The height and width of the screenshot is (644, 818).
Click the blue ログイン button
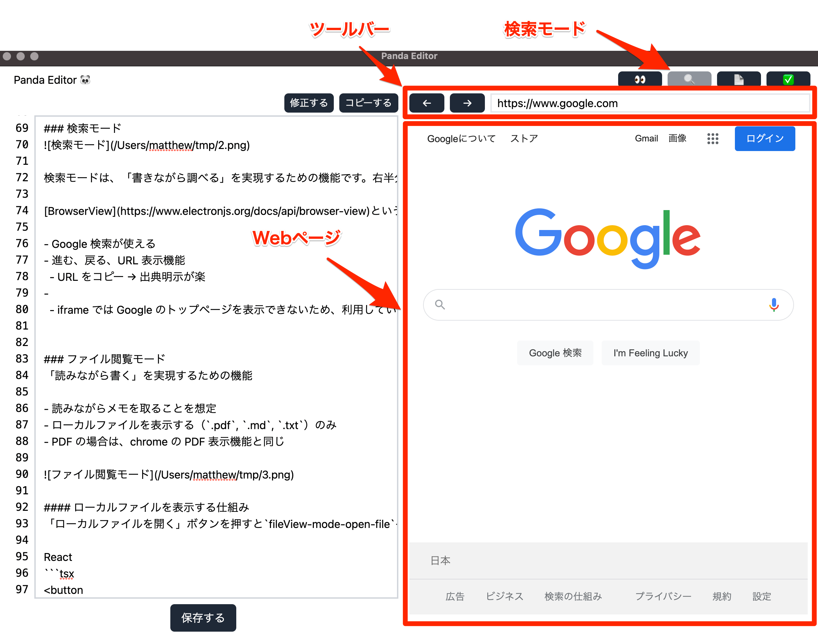point(764,138)
